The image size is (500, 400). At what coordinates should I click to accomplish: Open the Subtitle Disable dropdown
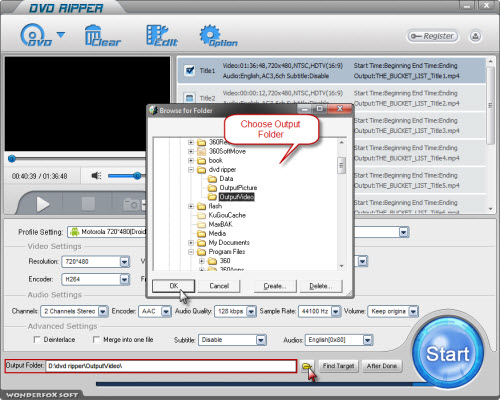point(261,340)
